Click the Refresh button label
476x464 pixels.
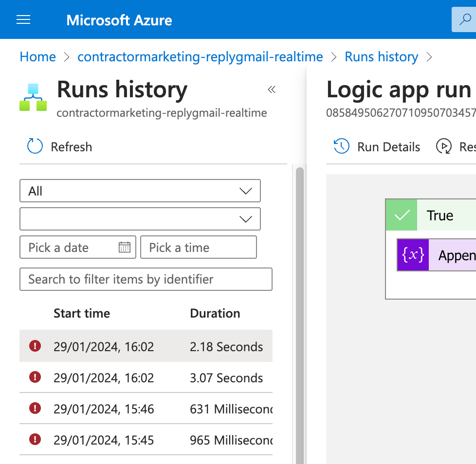72,147
